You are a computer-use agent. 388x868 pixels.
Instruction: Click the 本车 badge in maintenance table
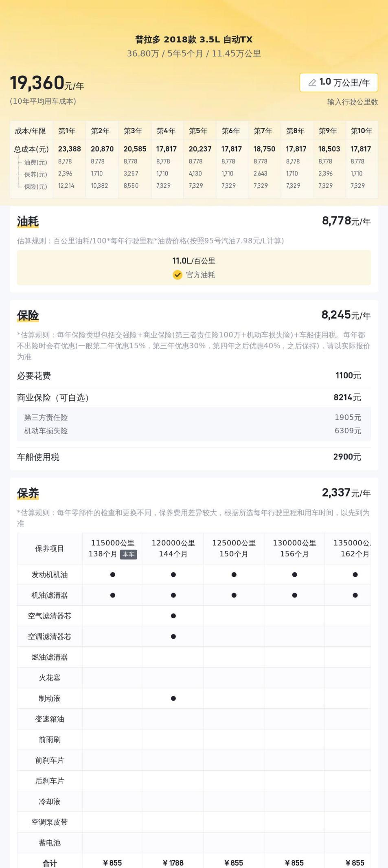[128, 554]
